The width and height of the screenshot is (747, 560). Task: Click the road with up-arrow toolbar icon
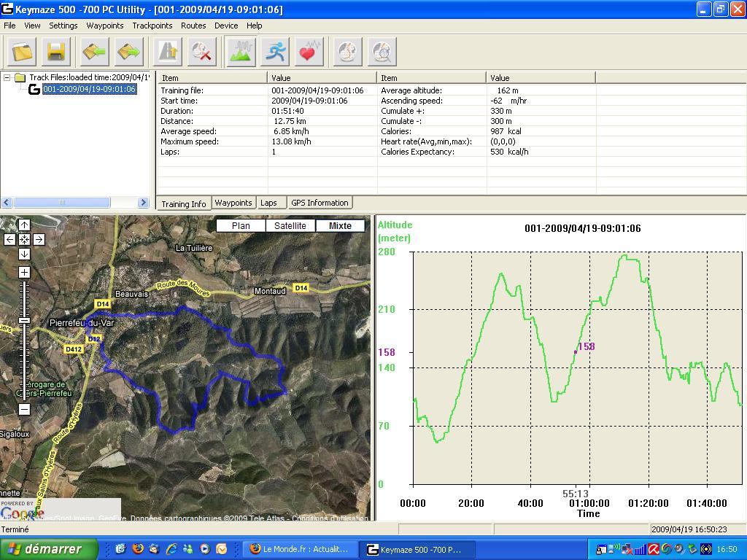click(x=168, y=51)
